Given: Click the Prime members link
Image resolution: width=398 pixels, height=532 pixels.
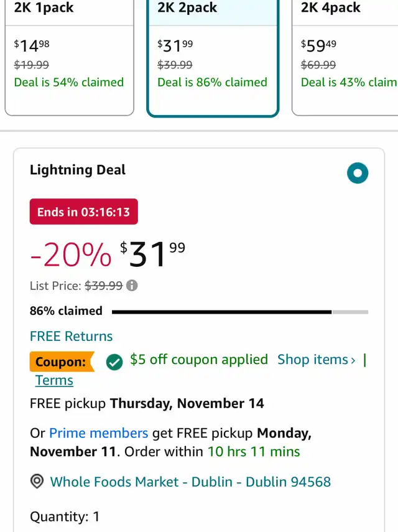Looking at the screenshot, I should click(99, 433).
